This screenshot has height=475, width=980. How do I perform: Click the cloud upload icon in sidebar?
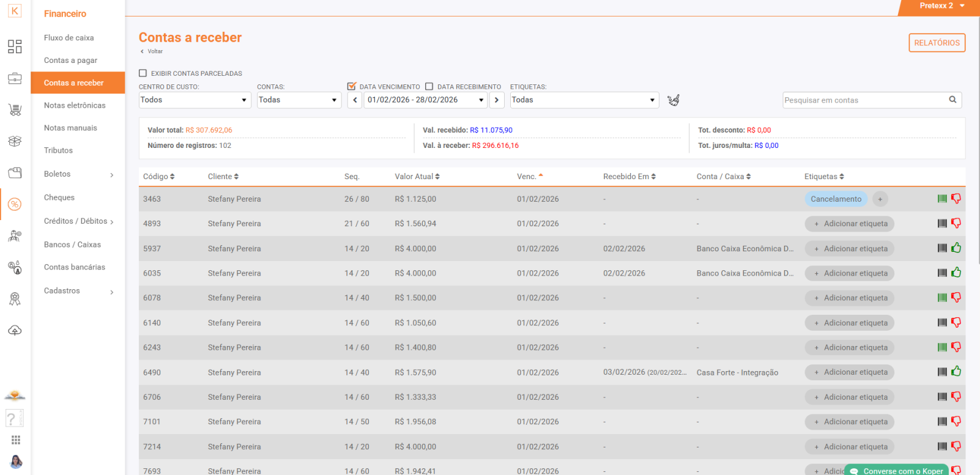pos(15,331)
